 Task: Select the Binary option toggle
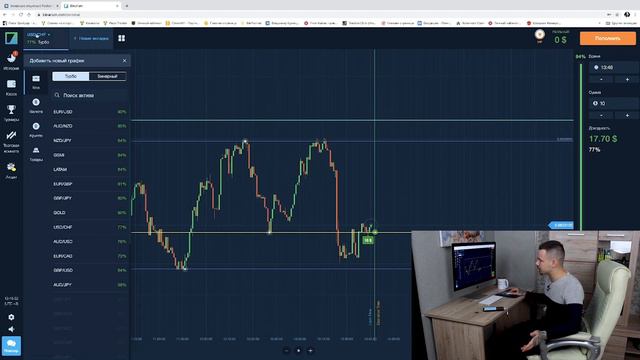(107, 76)
